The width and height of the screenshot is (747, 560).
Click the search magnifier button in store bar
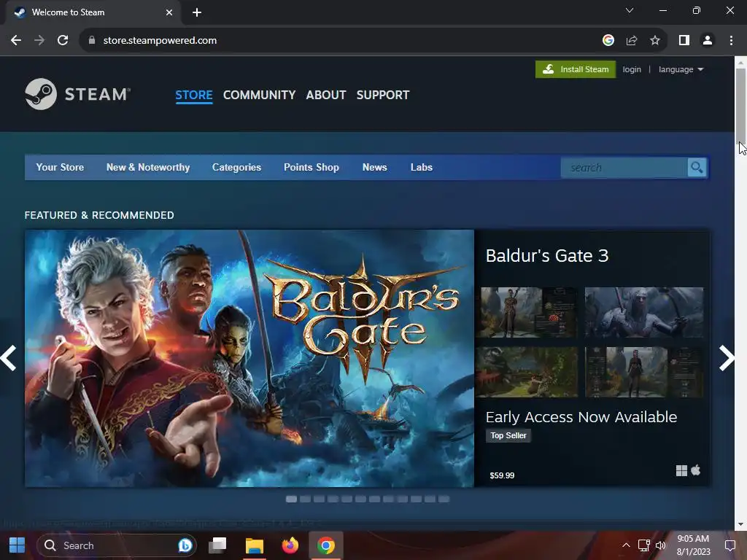(697, 168)
